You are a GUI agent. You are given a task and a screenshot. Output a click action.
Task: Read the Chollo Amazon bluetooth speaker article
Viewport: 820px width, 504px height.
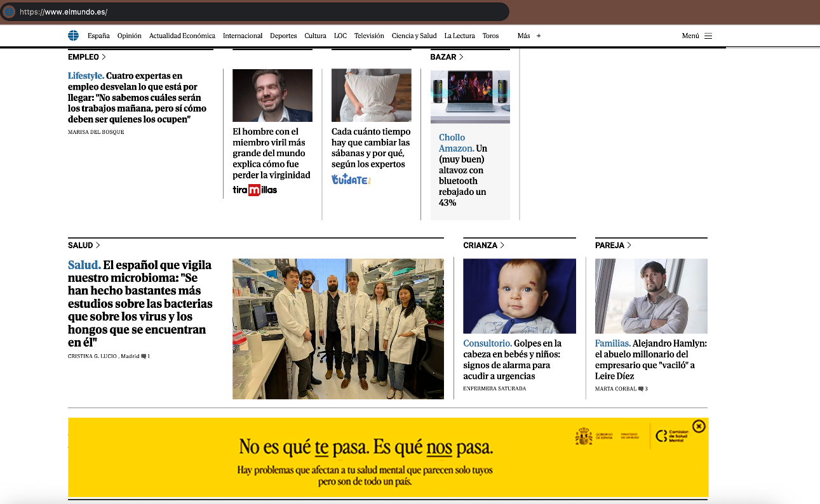tap(463, 169)
